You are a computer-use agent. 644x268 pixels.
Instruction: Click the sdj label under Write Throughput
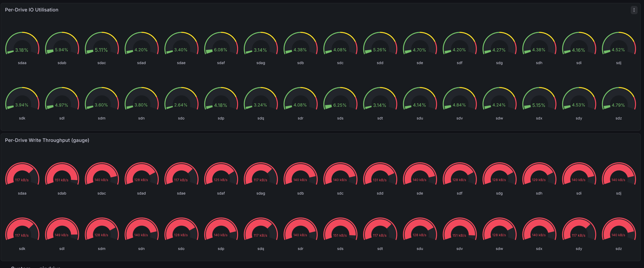618,193
